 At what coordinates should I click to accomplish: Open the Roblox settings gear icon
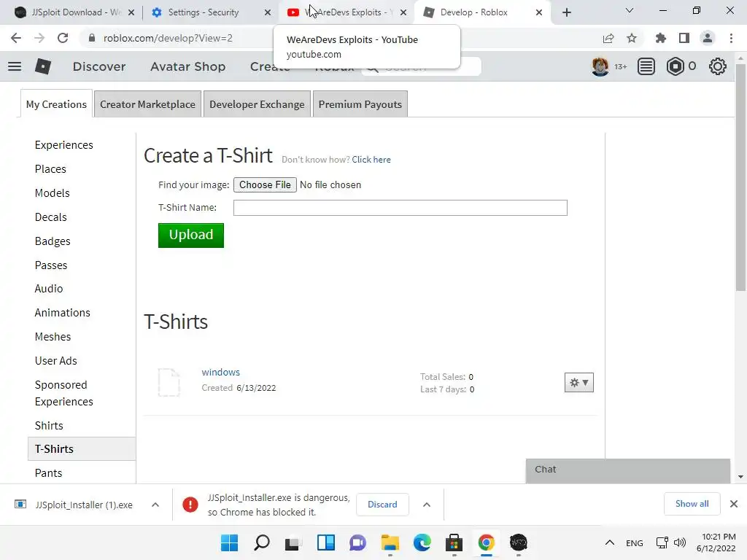pyautogui.click(x=718, y=66)
